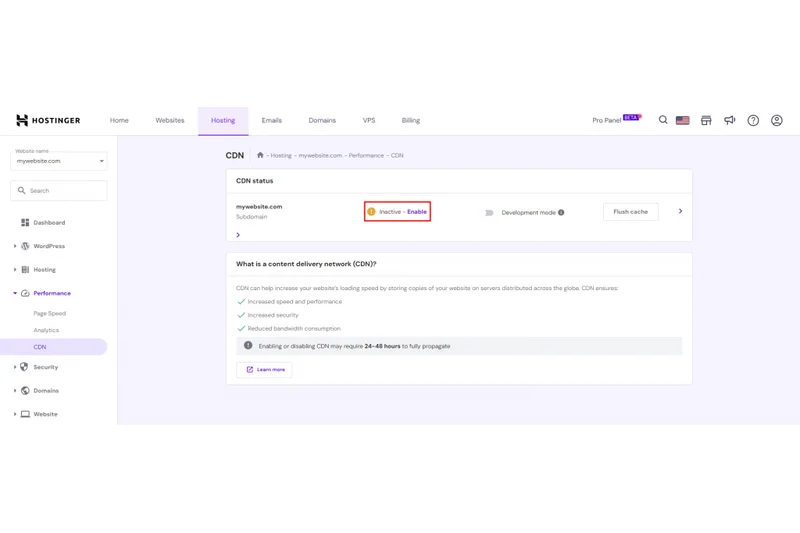This screenshot has height=533, width=800.
Task: Click the Development mode info icon
Action: click(x=561, y=212)
